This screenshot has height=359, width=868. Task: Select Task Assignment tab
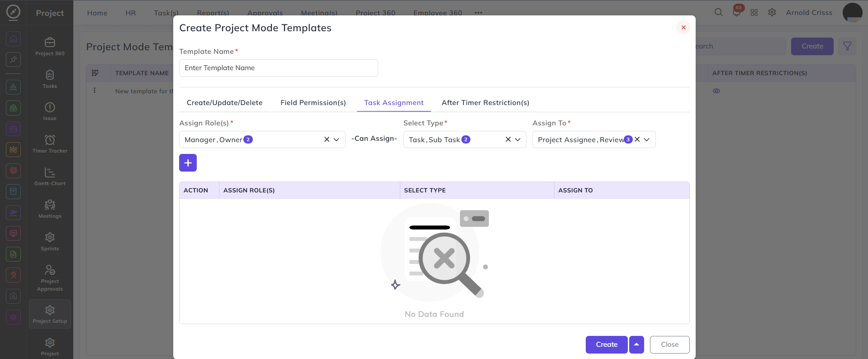(x=394, y=103)
